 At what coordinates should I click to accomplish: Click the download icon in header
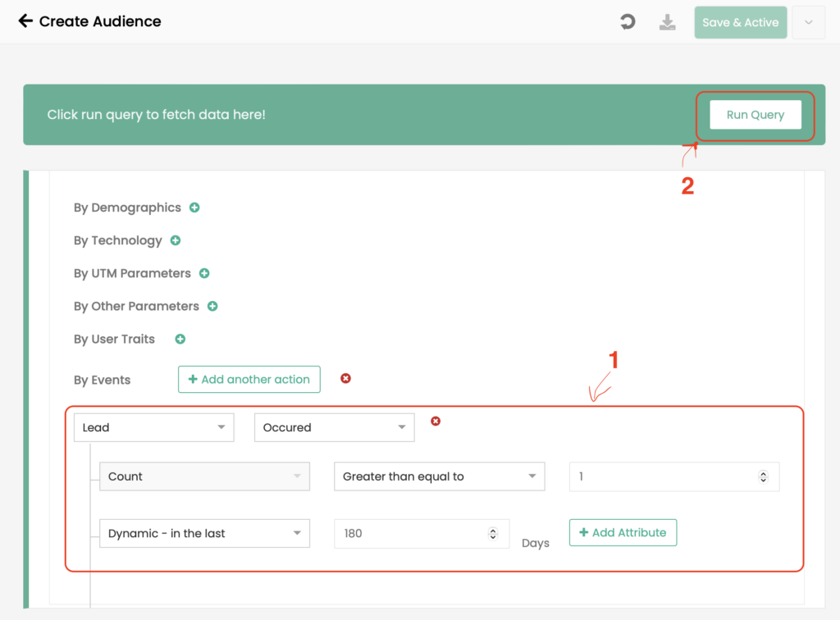click(667, 22)
